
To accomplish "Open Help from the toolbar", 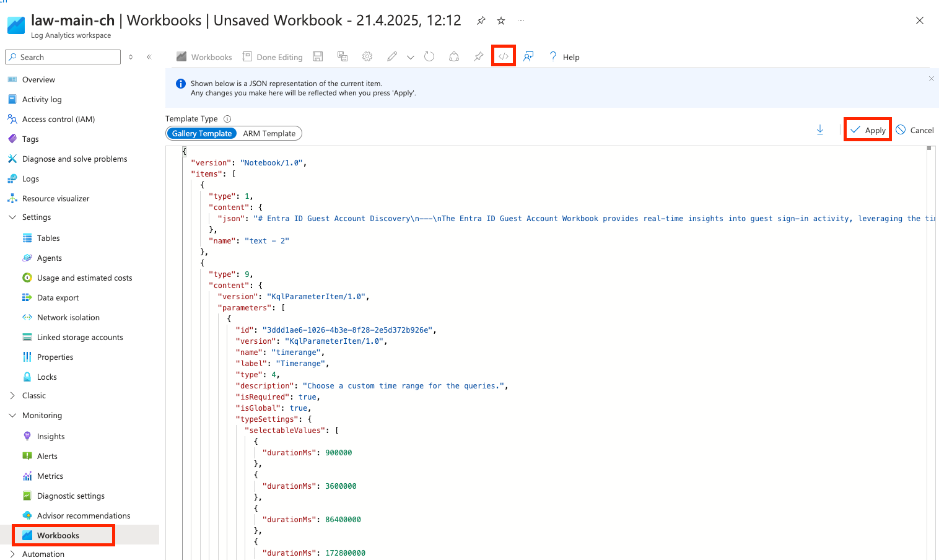I will tap(564, 57).
